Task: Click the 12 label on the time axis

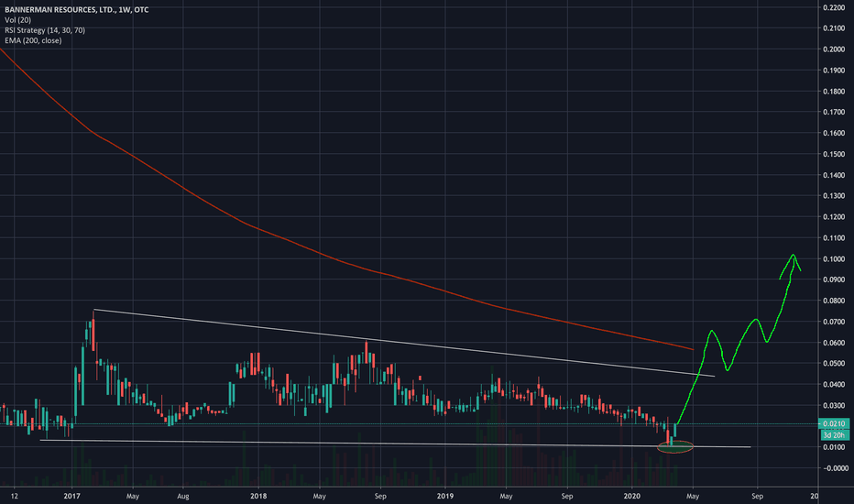Action: pos(15,496)
